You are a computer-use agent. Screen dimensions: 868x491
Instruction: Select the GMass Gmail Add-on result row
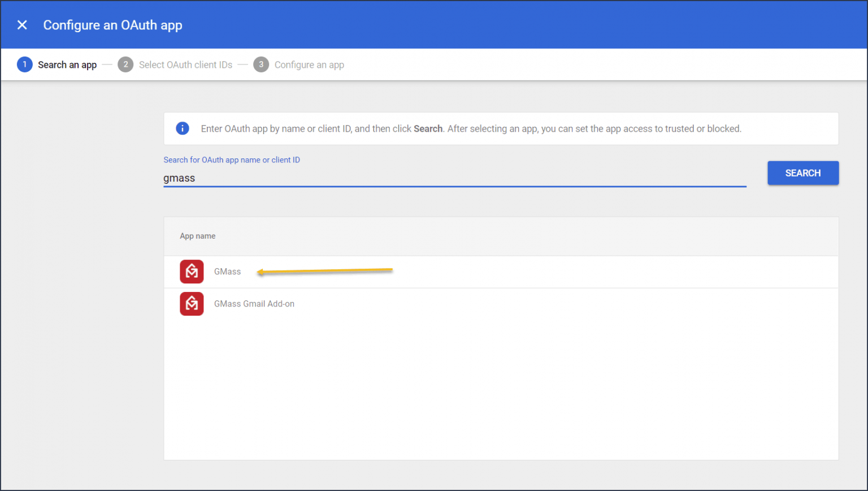[254, 304]
